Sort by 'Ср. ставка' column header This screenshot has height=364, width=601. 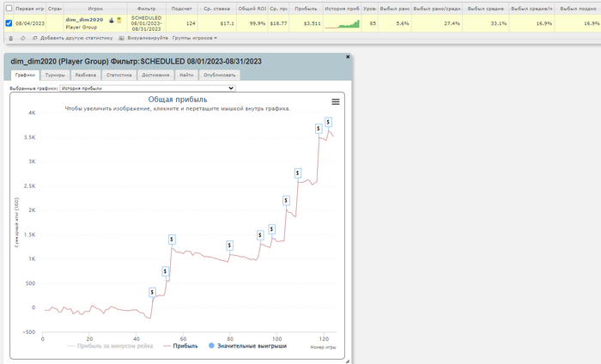[x=217, y=9]
